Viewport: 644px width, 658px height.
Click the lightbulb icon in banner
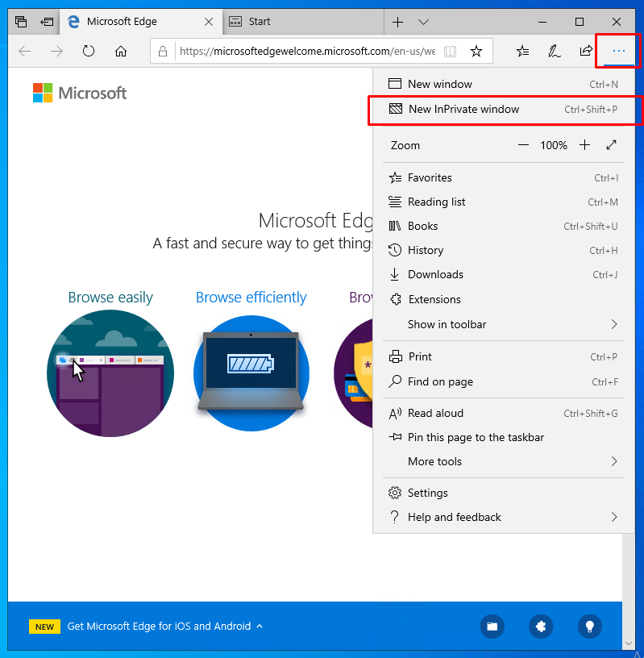(x=589, y=627)
